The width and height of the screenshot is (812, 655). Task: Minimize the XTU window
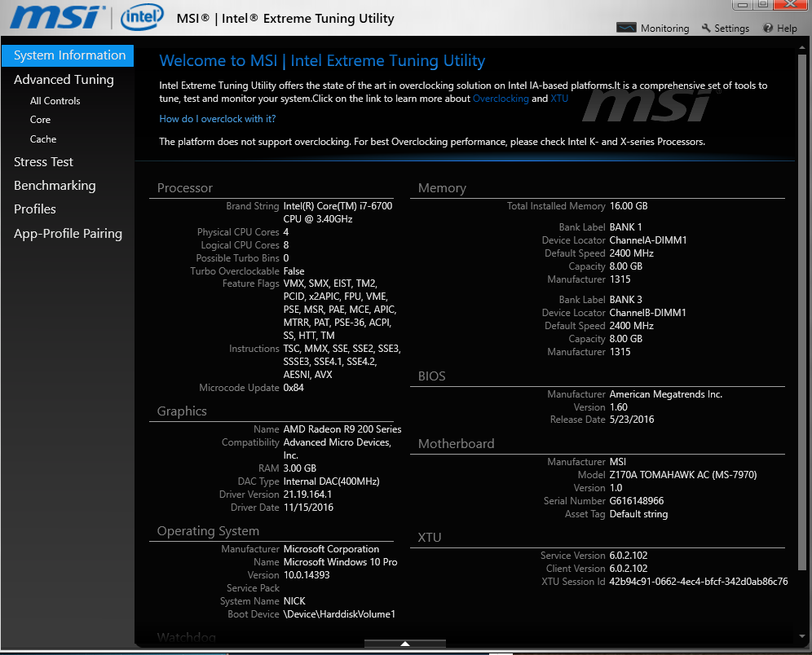742,5
